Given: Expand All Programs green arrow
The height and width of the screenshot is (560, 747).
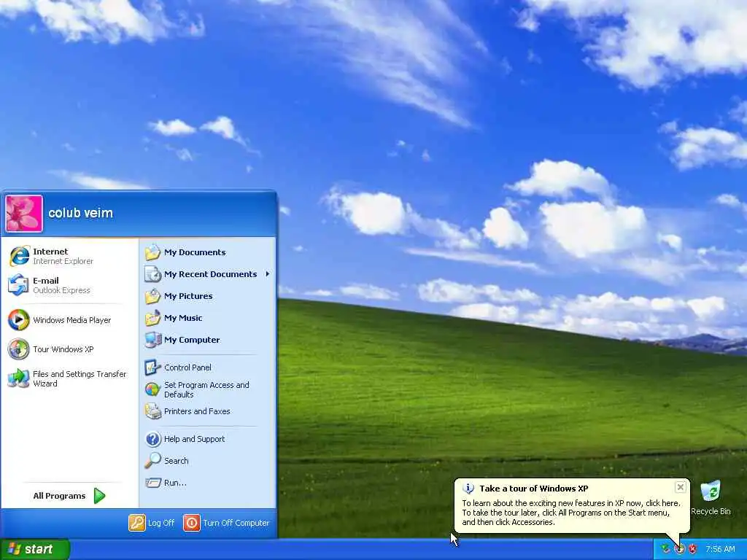Looking at the screenshot, I should [x=99, y=496].
